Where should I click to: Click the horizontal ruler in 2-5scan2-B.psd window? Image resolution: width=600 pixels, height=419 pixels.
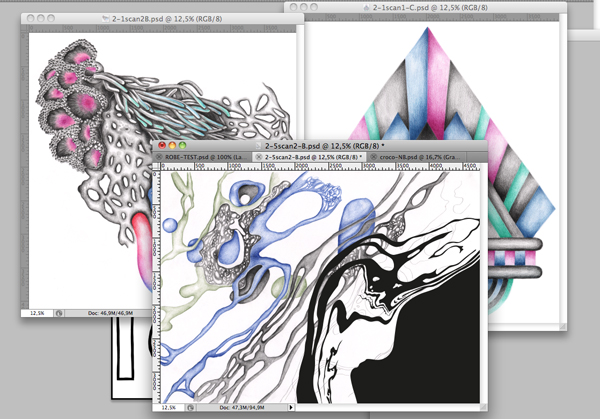click(320, 166)
